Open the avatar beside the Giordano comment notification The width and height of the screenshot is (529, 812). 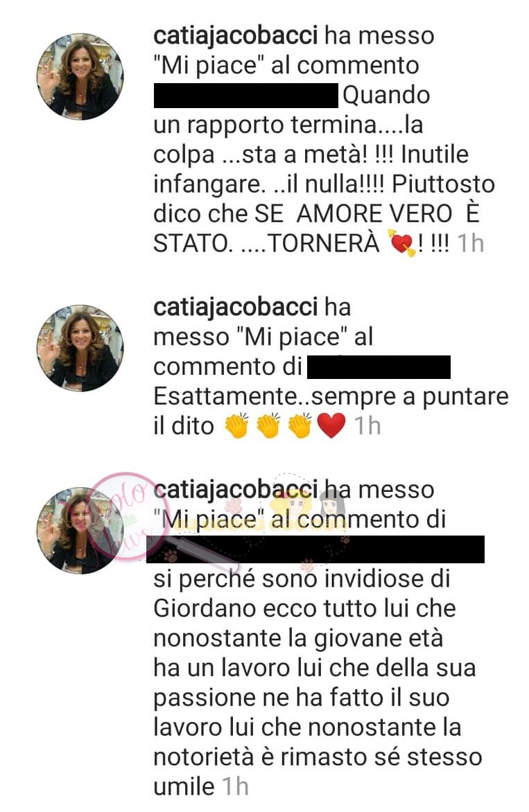(x=80, y=530)
